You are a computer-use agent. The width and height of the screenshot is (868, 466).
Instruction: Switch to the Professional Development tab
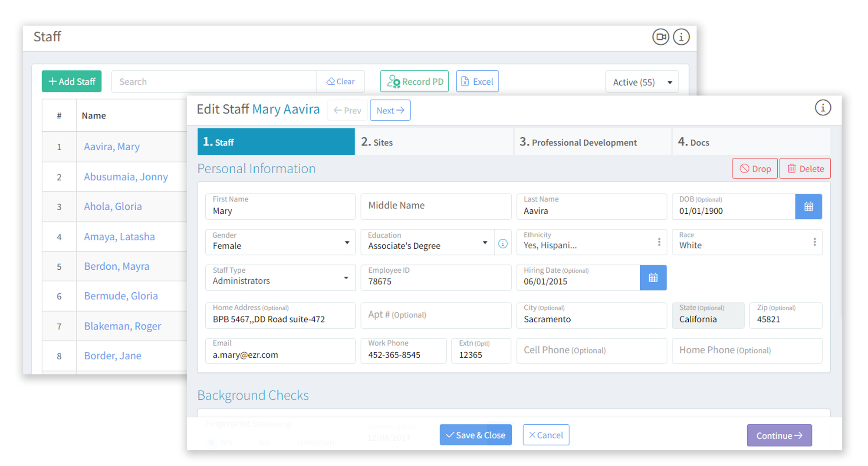click(x=592, y=142)
